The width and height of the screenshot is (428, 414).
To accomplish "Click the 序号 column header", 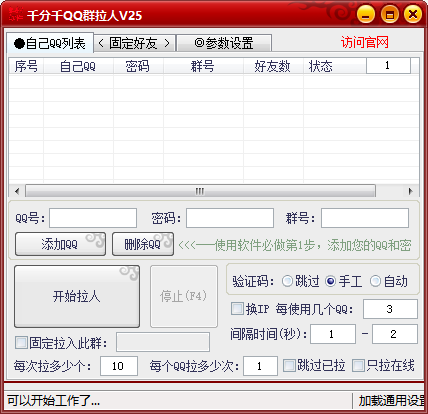I will (x=26, y=66).
